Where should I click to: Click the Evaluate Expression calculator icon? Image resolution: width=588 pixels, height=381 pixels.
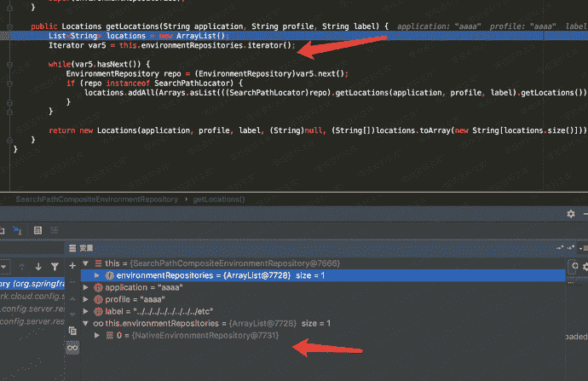coord(38,230)
